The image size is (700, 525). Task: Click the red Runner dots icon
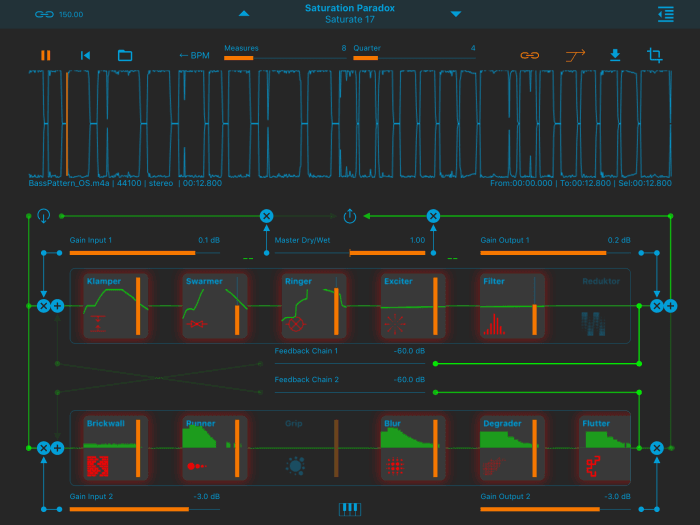point(197,466)
